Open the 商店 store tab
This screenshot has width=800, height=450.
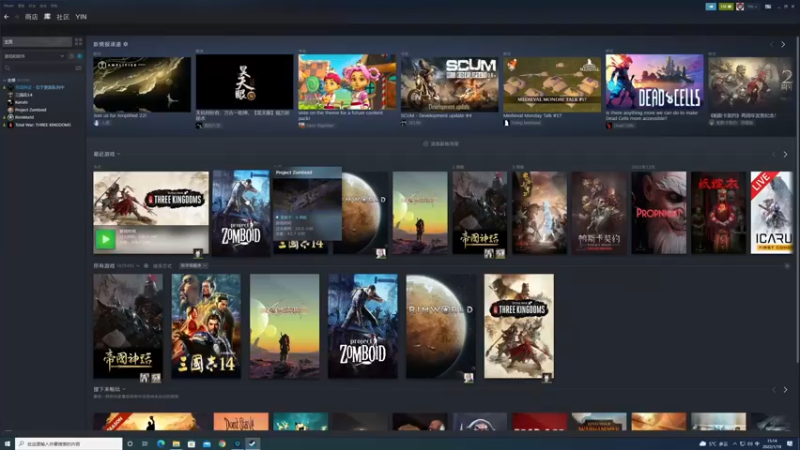(x=31, y=17)
